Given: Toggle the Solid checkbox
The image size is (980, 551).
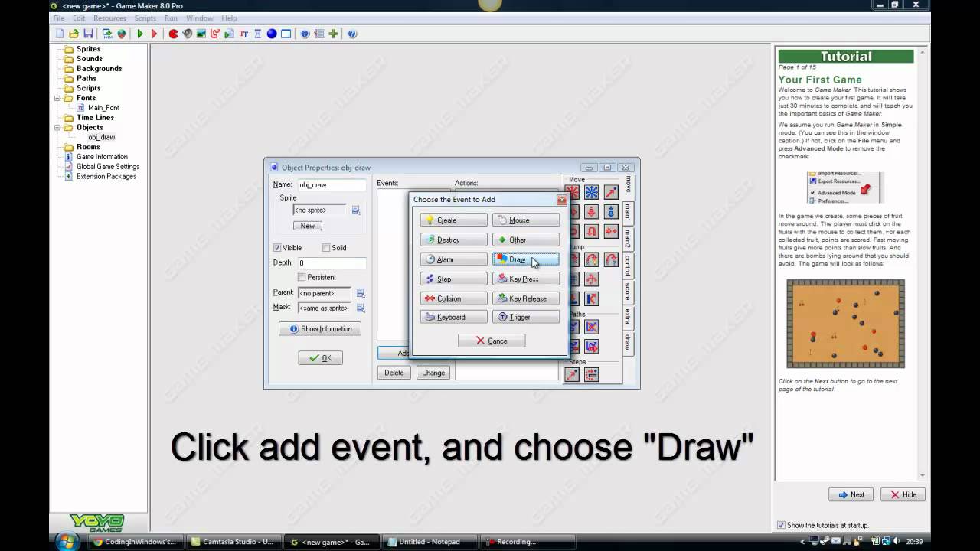Looking at the screenshot, I should tap(326, 248).
